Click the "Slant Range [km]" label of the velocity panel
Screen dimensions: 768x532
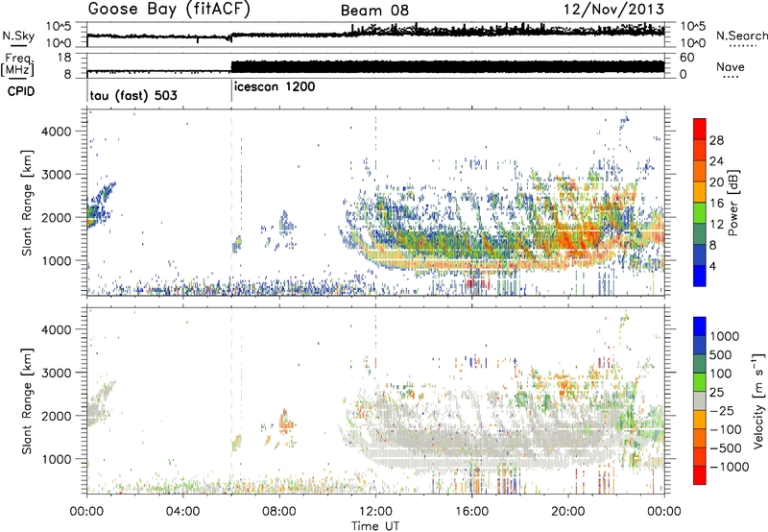tap(27, 400)
